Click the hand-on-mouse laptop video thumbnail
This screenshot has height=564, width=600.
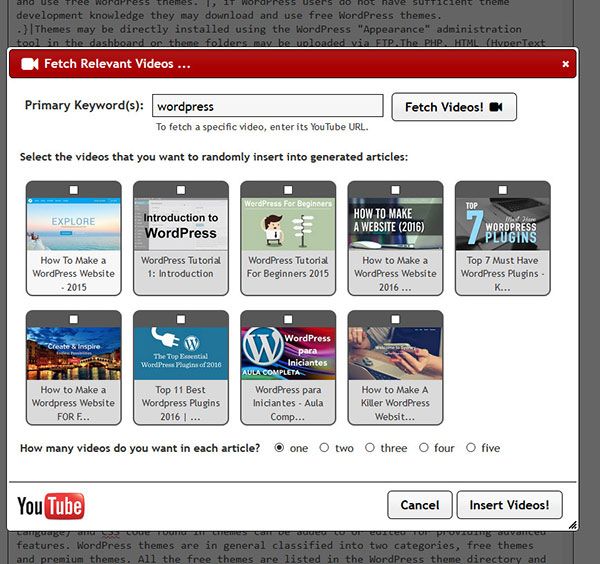395,354
